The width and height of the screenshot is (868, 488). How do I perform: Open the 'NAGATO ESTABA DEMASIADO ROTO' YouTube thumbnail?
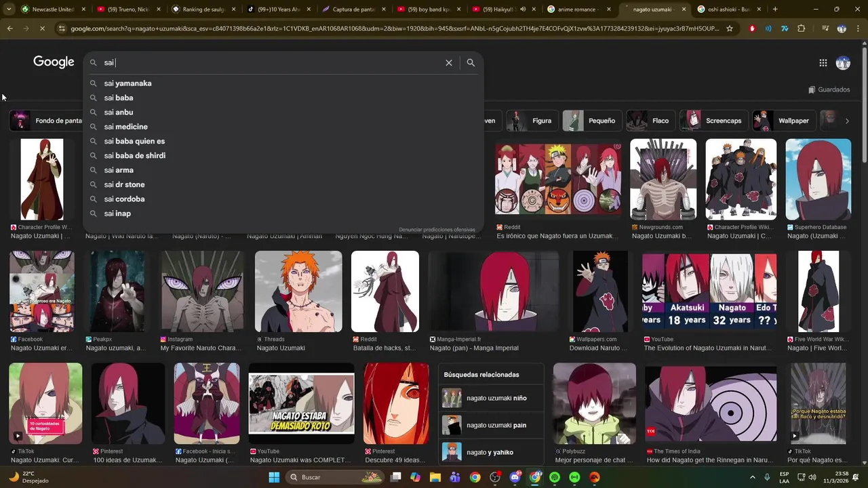coord(301,403)
